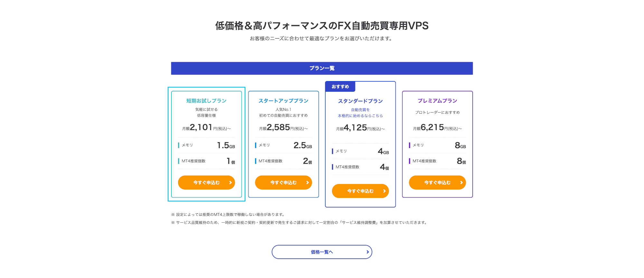Select the スタートアッププラン card title

(x=283, y=101)
